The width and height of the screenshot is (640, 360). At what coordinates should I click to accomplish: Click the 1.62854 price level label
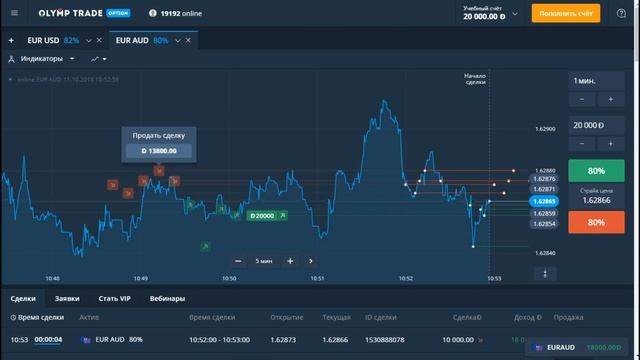point(544,224)
